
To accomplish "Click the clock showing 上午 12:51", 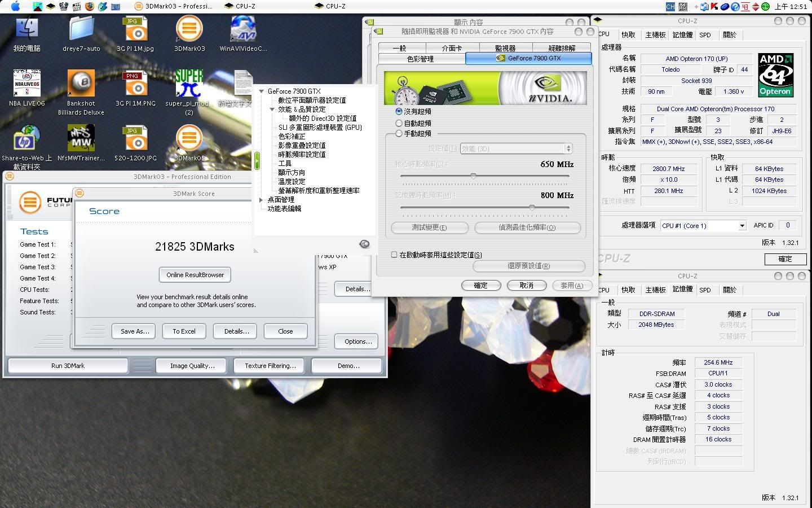I will coord(791,7).
